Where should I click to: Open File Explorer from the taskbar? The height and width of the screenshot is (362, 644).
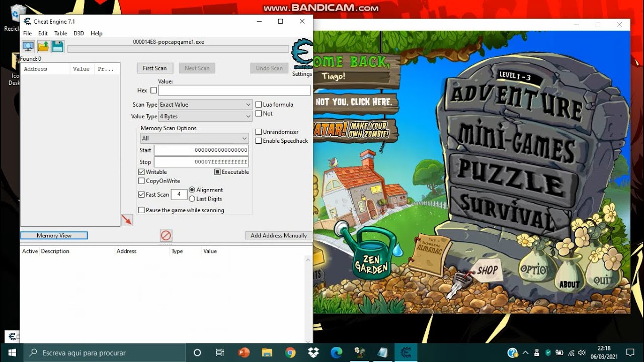click(267, 352)
